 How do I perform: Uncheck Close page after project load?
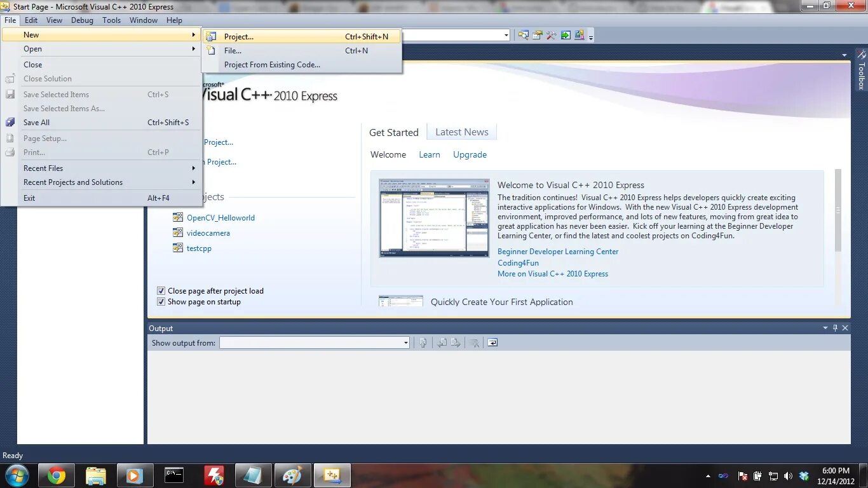pos(161,291)
